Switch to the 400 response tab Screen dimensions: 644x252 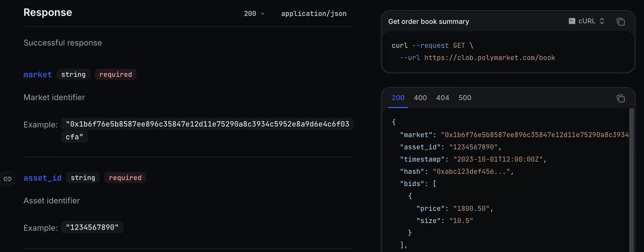point(420,98)
